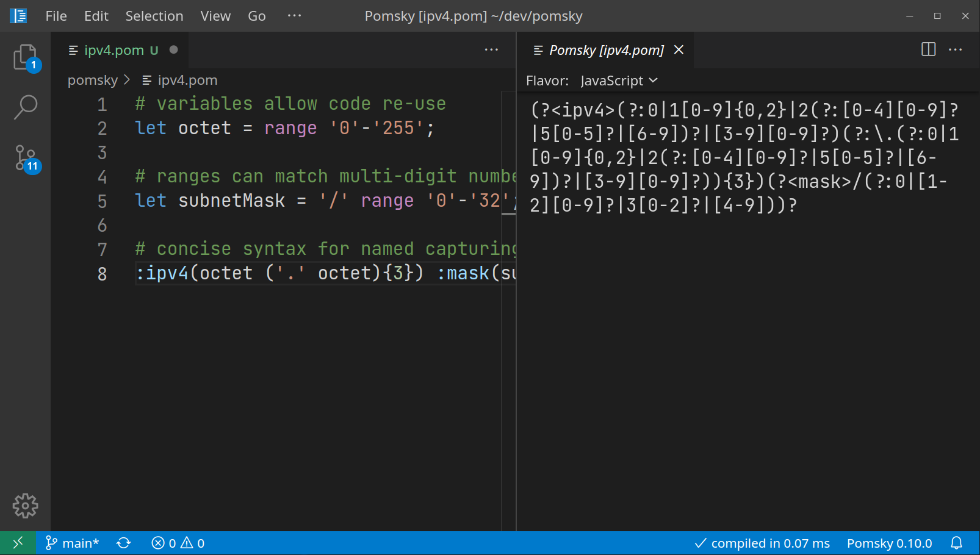Screen dimensions: 980x555
Task: Close the Pomsky preview tab
Action: pyautogui.click(x=679, y=50)
